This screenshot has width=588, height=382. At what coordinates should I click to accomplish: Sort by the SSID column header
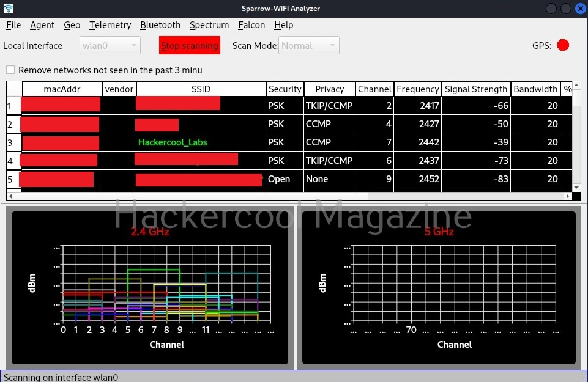(201, 89)
